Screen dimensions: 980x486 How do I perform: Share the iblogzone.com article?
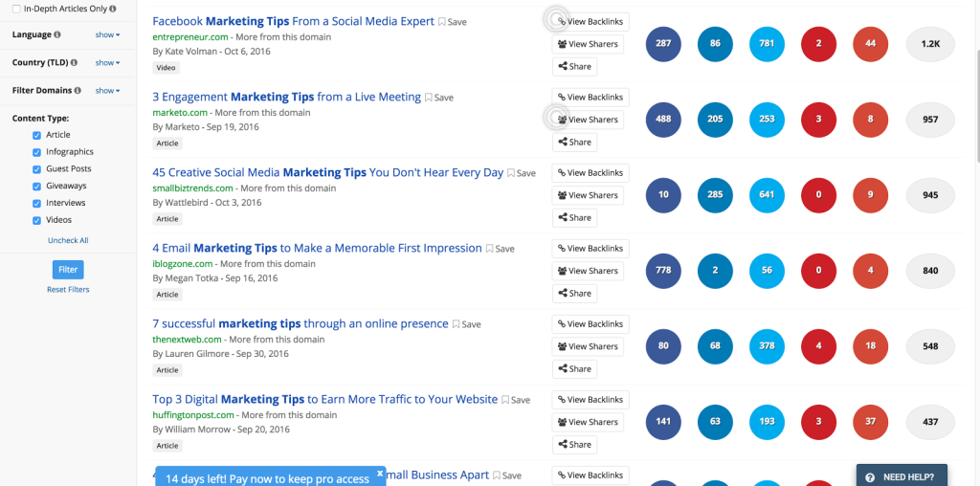click(574, 294)
